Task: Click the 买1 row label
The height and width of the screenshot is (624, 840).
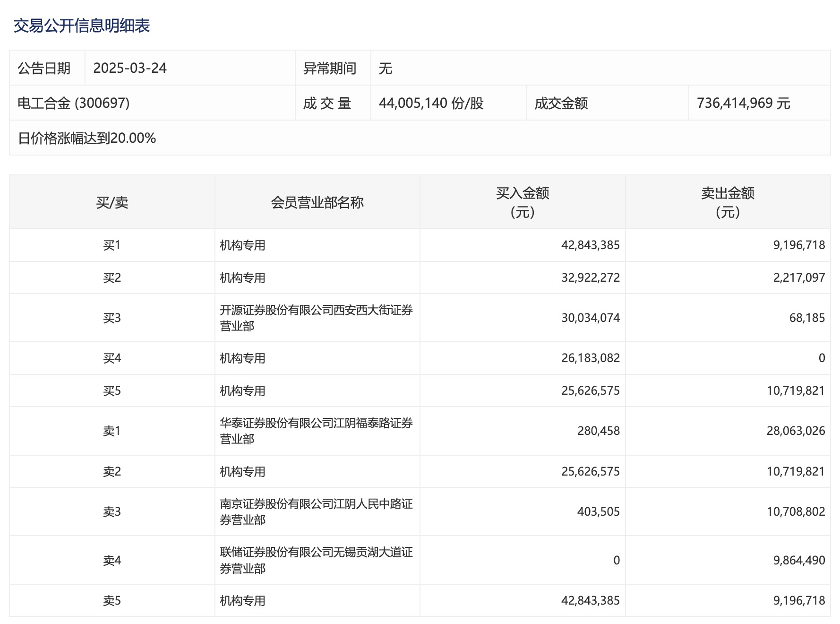Action: [112, 245]
